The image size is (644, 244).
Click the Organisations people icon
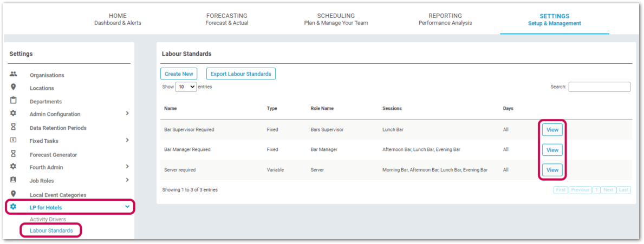click(x=13, y=74)
